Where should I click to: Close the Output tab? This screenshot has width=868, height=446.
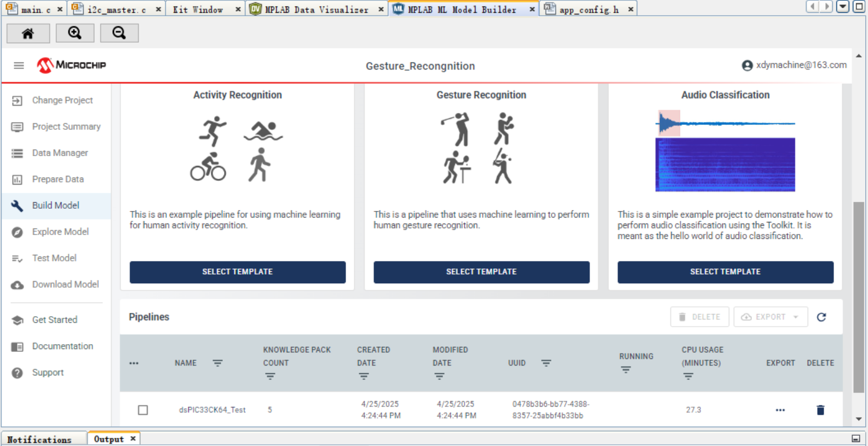click(133, 439)
